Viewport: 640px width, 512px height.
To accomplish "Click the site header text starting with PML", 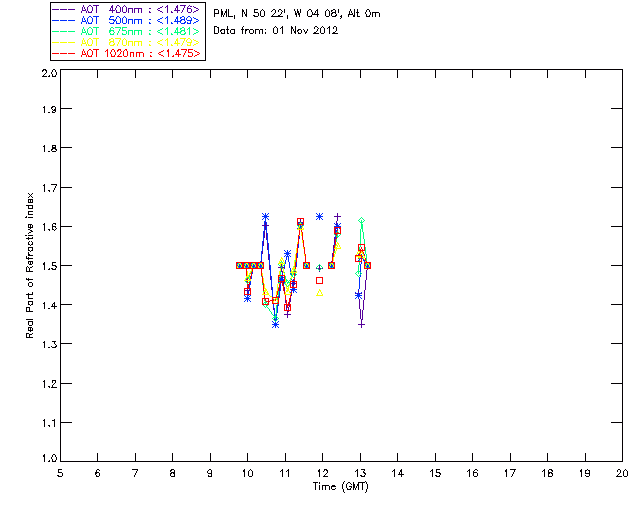I will click(297, 13).
